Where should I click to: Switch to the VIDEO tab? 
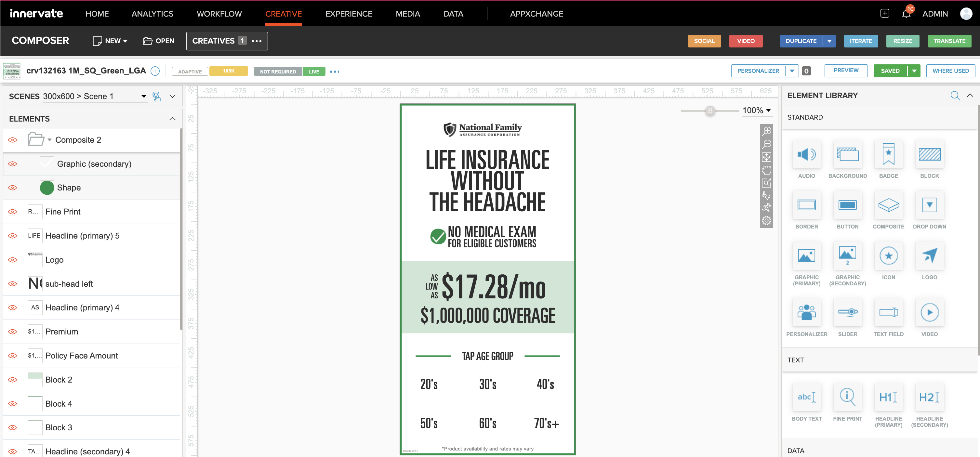coord(745,41)
